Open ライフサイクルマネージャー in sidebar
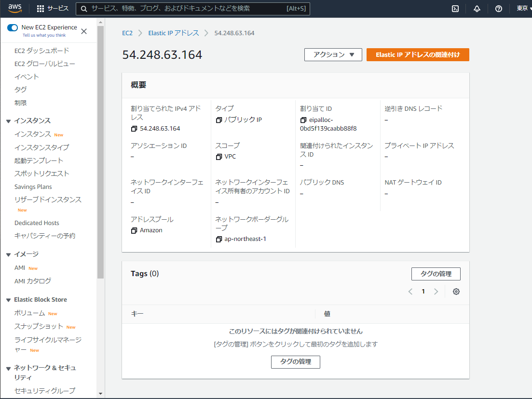 click(x=48, y=345)
